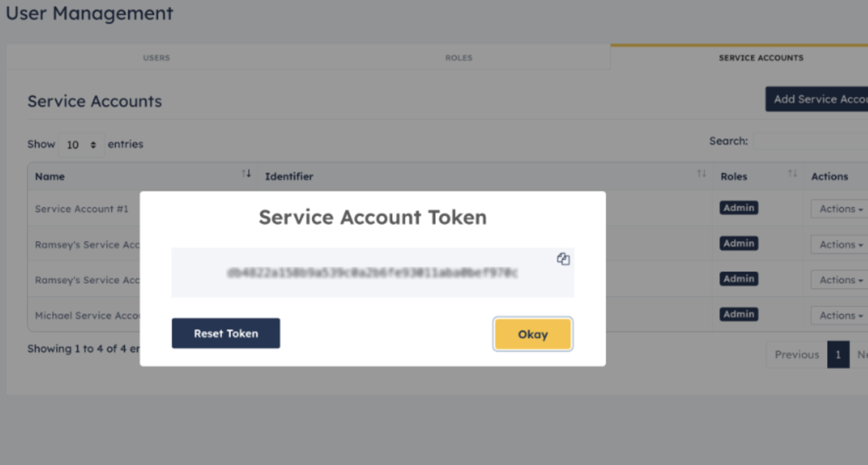The height and width of the screenshot is (465, 868).
Task: Select the blurred token text field
Action: pos(373,273)
